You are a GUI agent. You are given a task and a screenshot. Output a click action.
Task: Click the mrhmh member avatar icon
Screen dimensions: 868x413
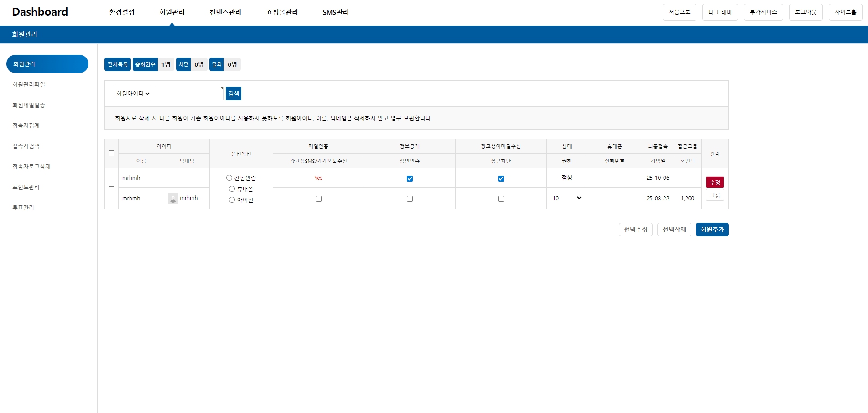coord(173,199)
